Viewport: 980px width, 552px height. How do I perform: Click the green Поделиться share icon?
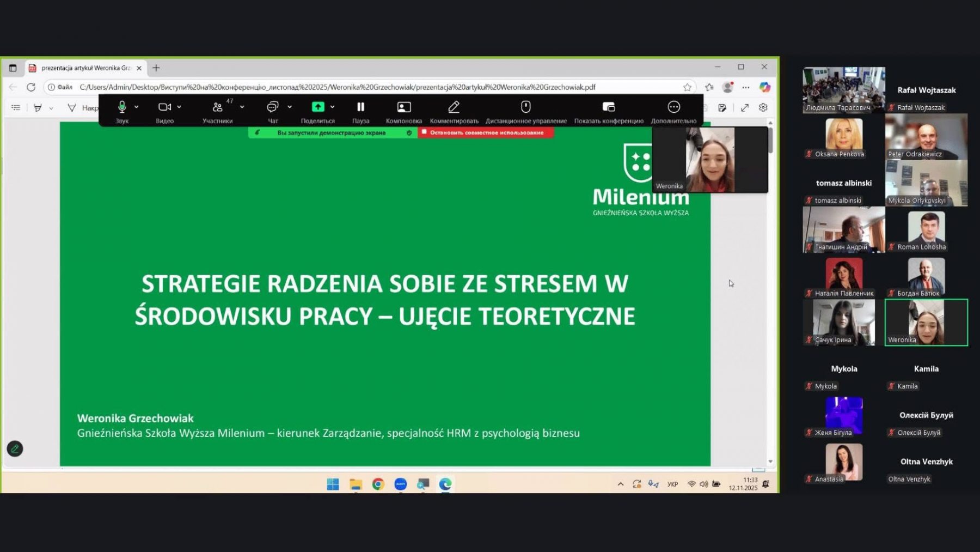[x=318, y=107]
